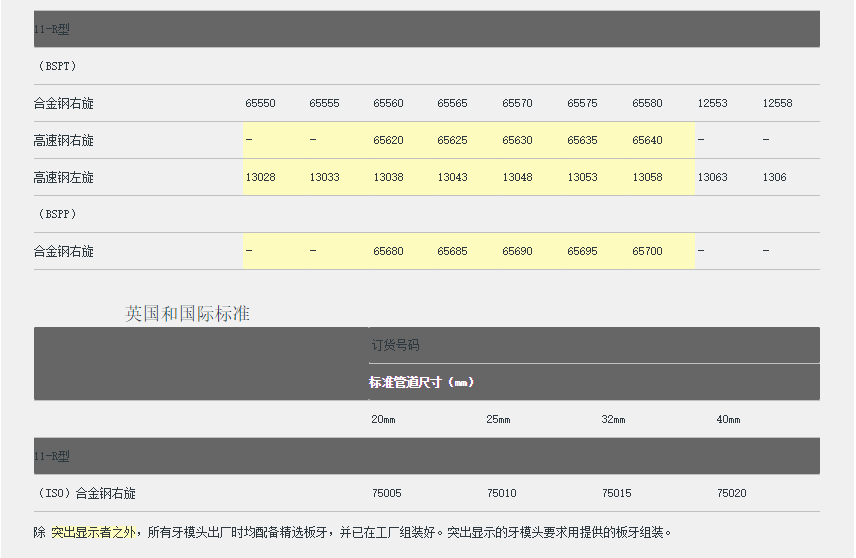Select the 高速钢左旋 row label
The width and height of the screenshot is (856, 558).
coord(63,178)
